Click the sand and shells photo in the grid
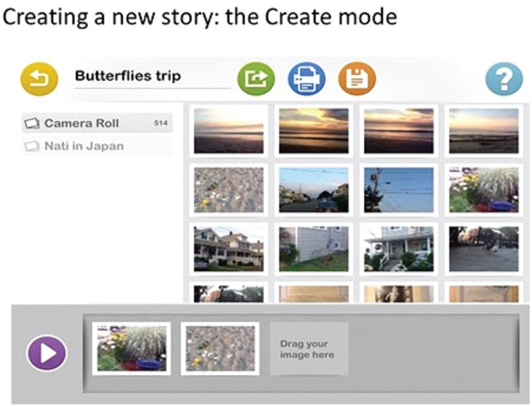The width and height of the screenshot is (532, 406). (229, 190)
